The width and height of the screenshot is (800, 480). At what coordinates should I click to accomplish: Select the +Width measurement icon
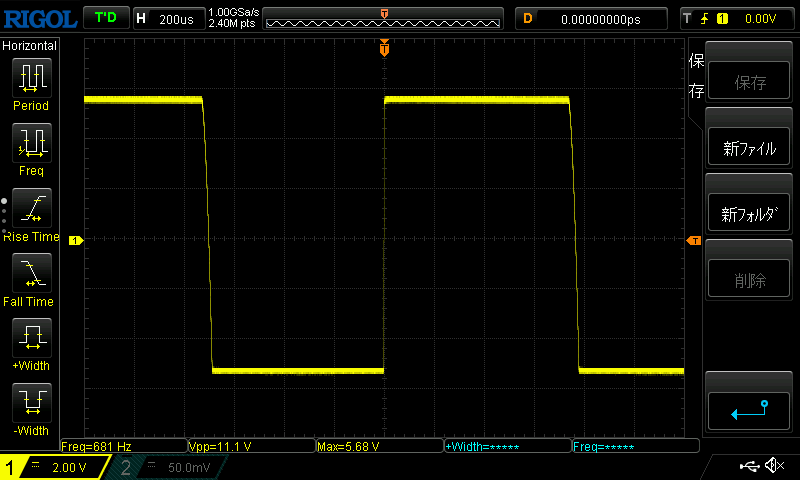coord(32,337)
